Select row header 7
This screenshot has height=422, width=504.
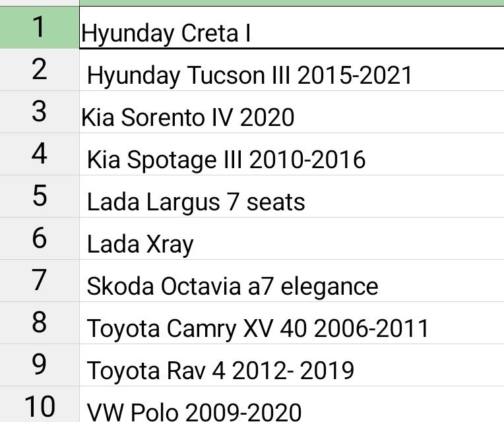point(40,280)
